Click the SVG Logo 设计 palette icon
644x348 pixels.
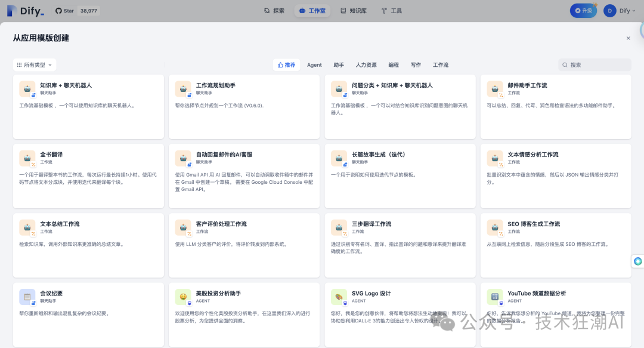click(x=339, y=297)
